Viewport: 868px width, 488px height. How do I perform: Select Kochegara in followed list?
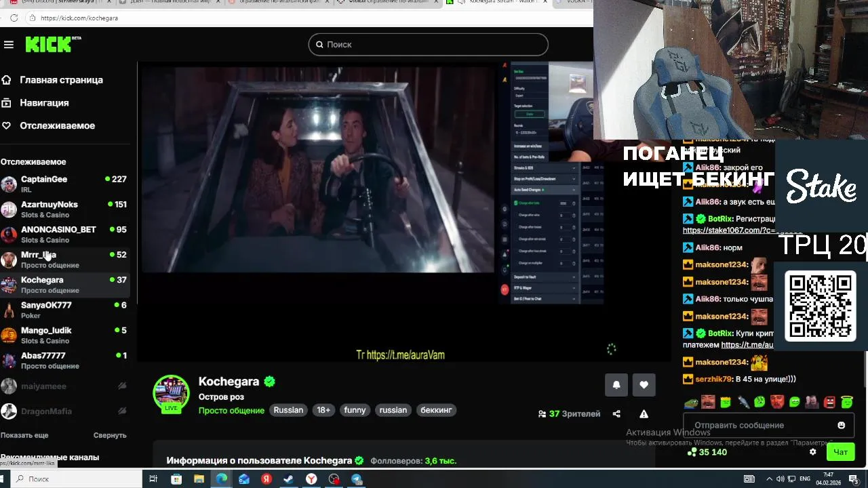coord(65,285)
